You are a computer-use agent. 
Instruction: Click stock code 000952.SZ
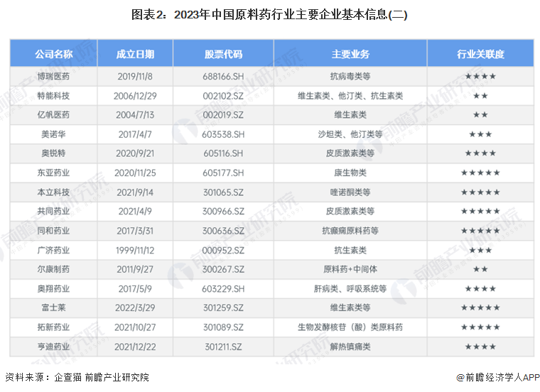(x=223, y=250)
